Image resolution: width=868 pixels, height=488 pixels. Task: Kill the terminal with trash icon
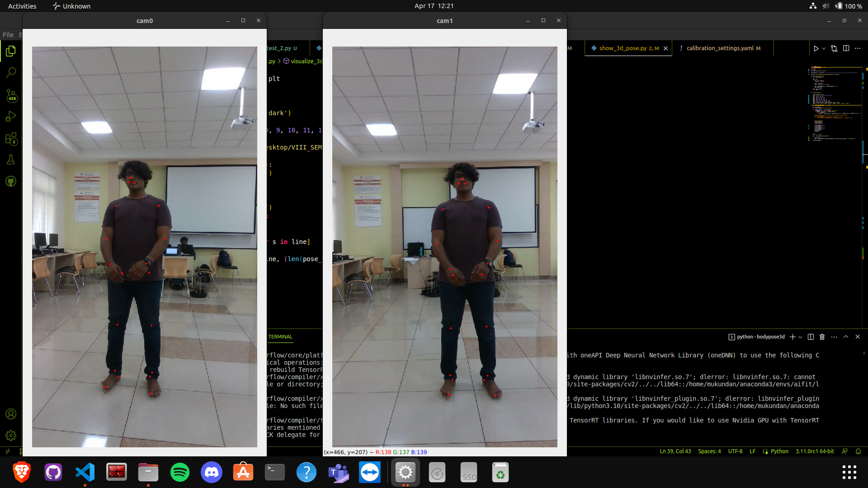pos(822,337)
